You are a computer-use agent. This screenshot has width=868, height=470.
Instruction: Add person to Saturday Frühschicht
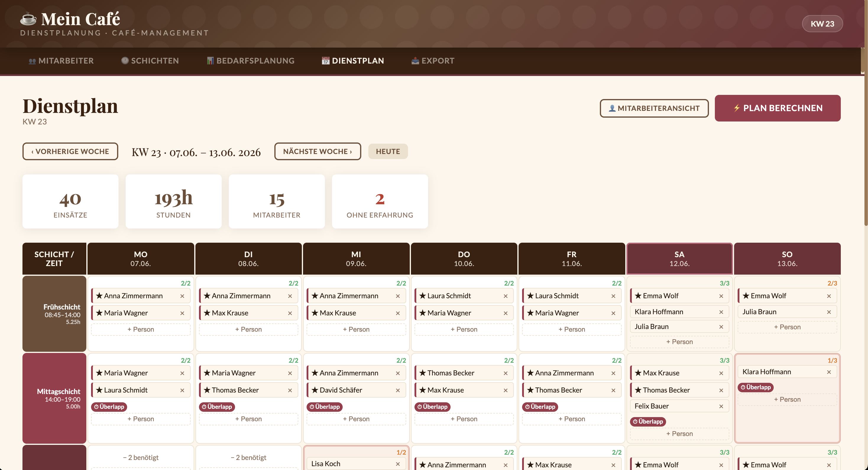click(x=679, y=342)
